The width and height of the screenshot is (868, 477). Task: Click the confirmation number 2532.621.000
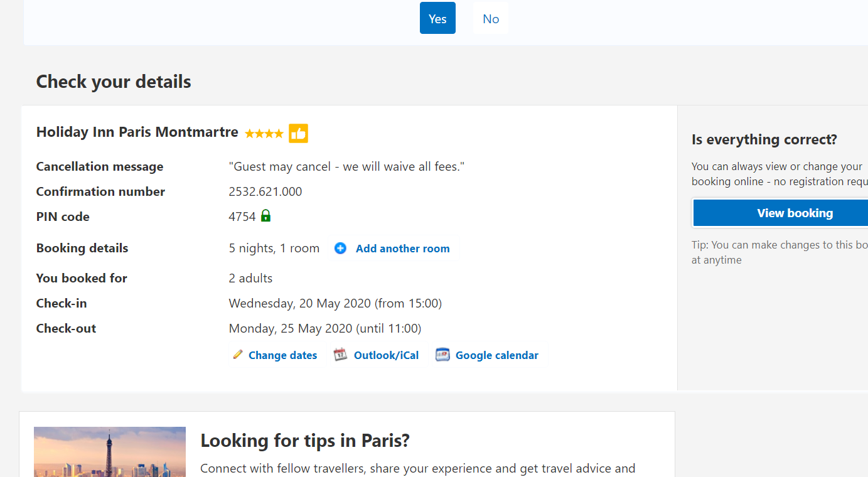tap(265, 191)
